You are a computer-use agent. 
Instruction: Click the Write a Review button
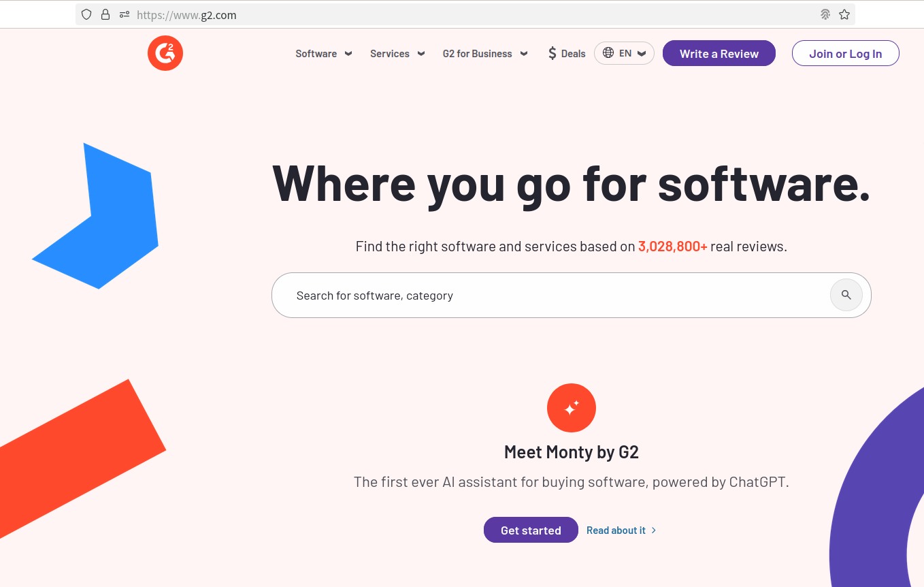click(x=719, y=54)
